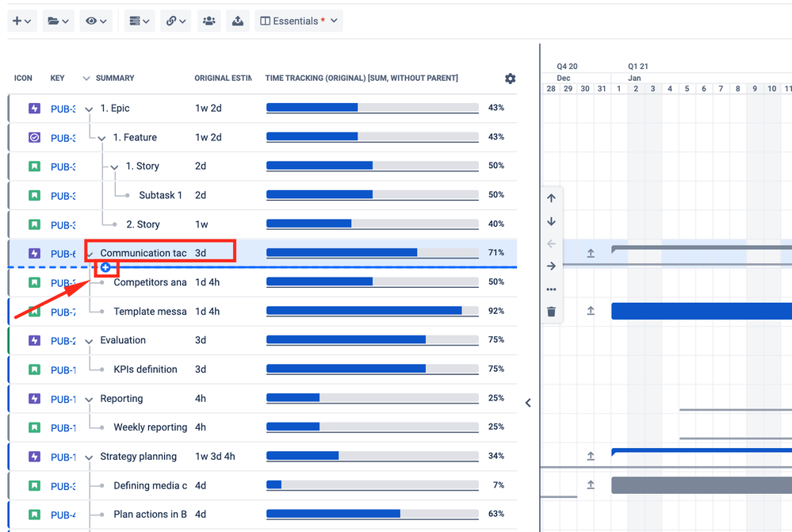Collapse the Evaluation row
Viewport: 792px width, 532px height.
(x=89, y=342)
